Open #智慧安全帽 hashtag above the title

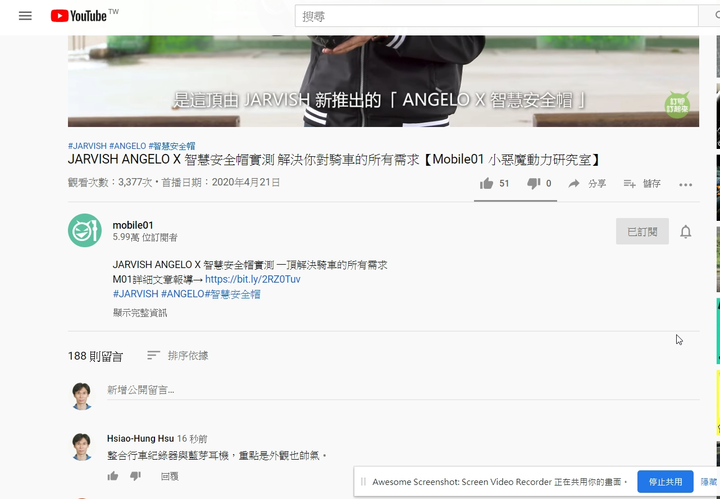click(x=172, y=146)
